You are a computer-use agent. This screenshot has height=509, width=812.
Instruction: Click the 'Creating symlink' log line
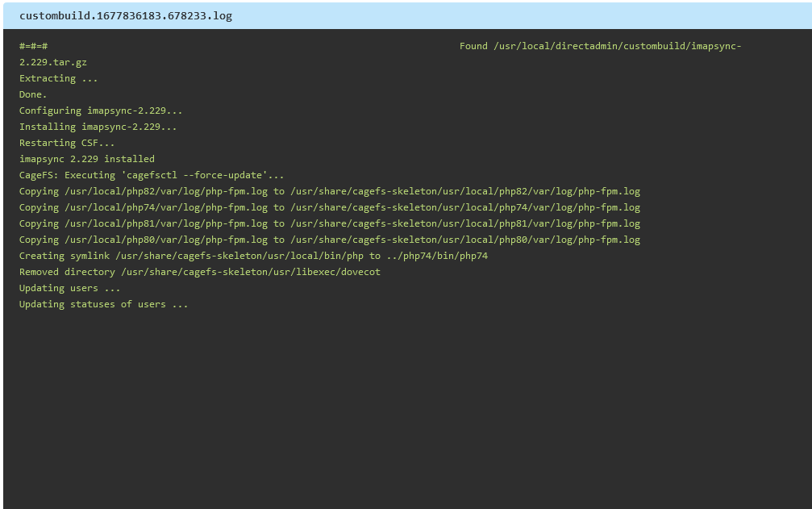[x=254, y=256]
